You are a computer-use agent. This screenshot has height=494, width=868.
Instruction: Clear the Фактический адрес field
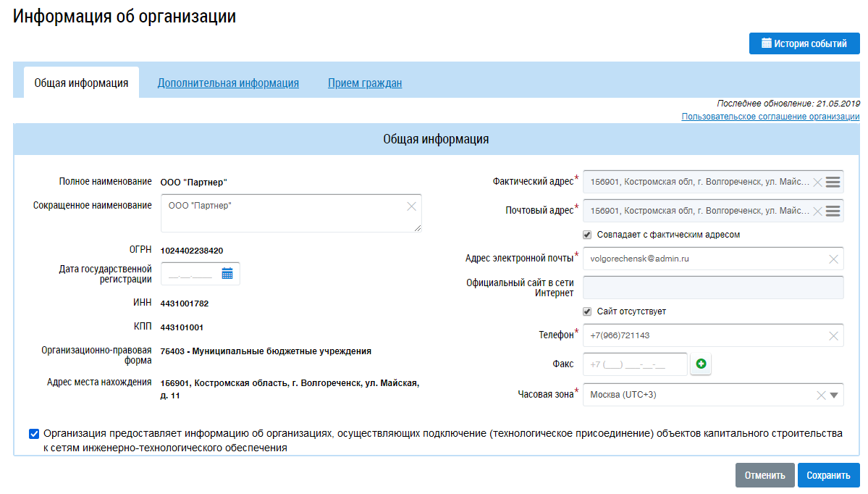point(817,183)
